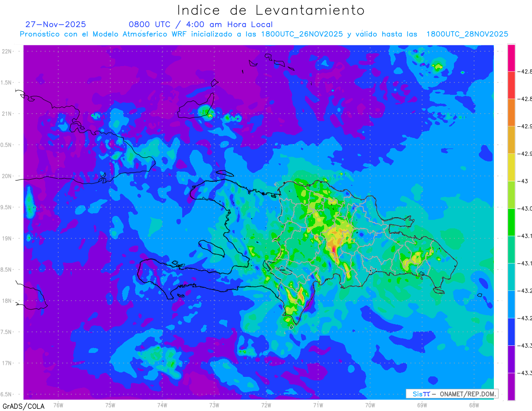Click the title 'Indice de Levantamiento'

[x=271, y=10]
